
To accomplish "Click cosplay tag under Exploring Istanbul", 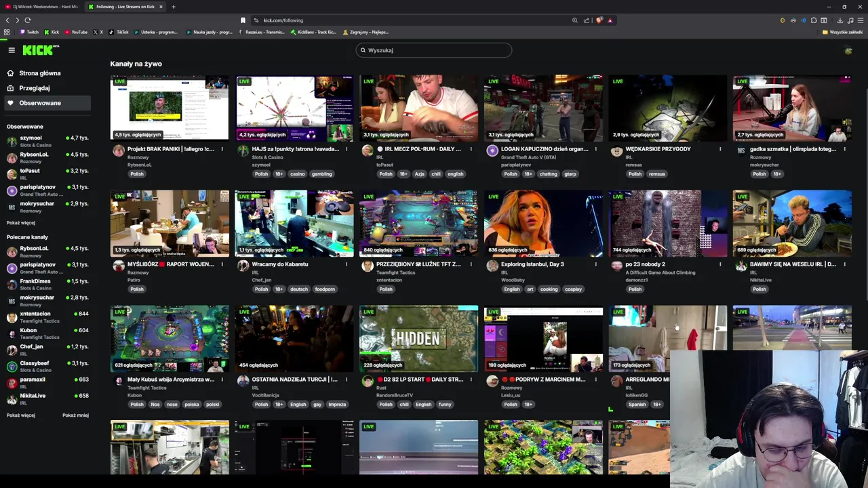I will (573, 289).
